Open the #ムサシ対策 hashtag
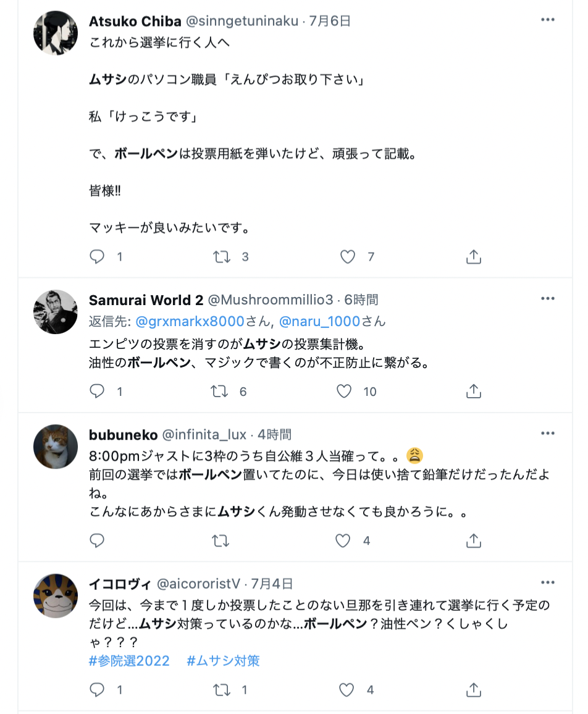The height and width of the screenshot is (714, 588). pos(223,661)
